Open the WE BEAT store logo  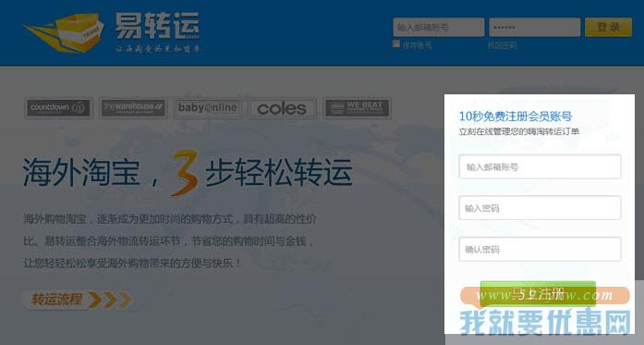click(357, 108)
